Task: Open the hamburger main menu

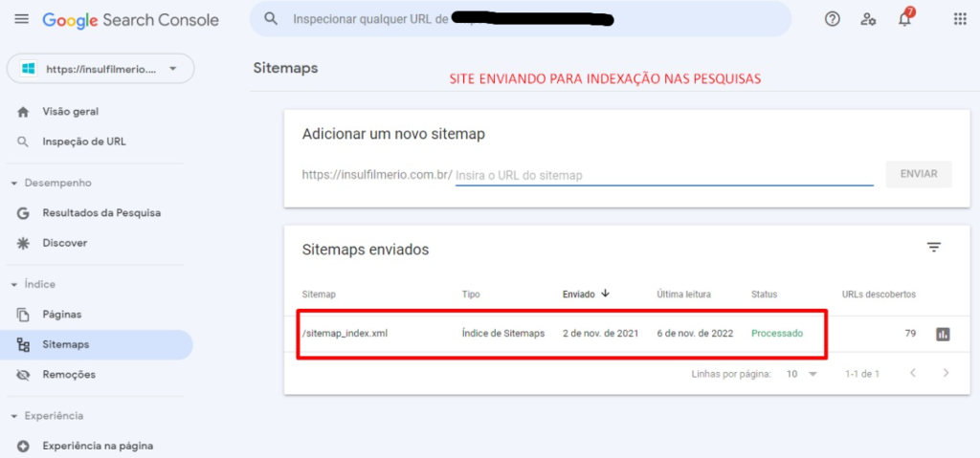Action: [x=21, y=19]
